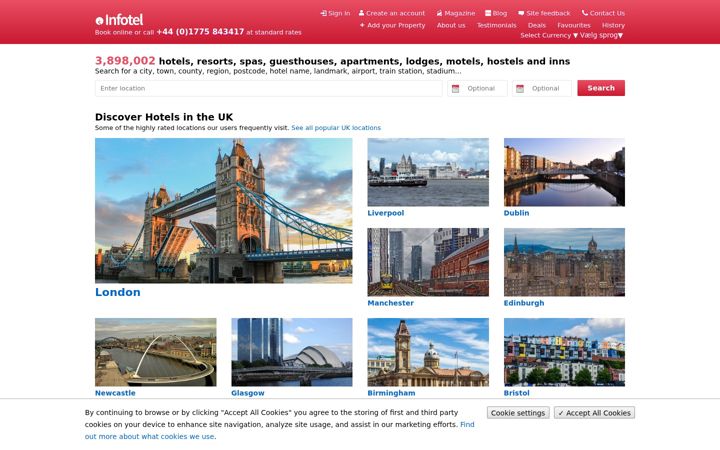Click the phone number +44 (0)1775 843417
The width and height of the screenshot is (720, 450).
click(x=200, y=32)
